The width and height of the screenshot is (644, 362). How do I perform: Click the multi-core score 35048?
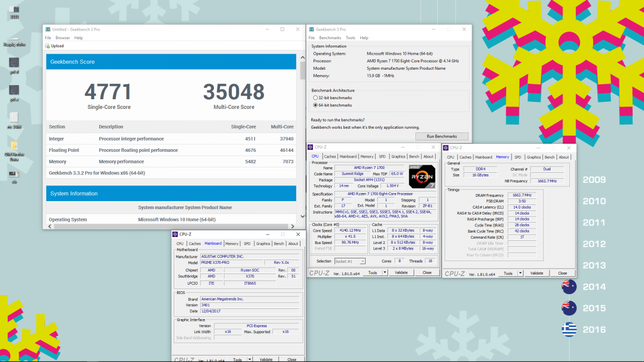234,92
